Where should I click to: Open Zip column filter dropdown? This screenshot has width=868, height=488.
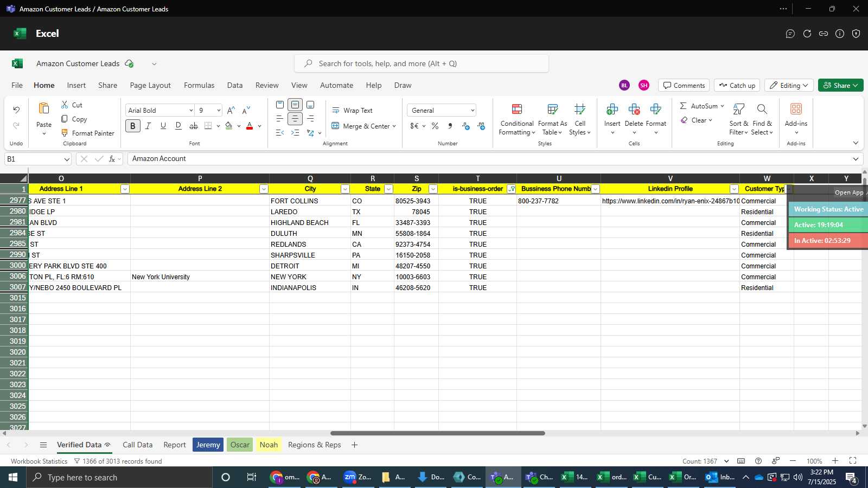coord(433,189)
